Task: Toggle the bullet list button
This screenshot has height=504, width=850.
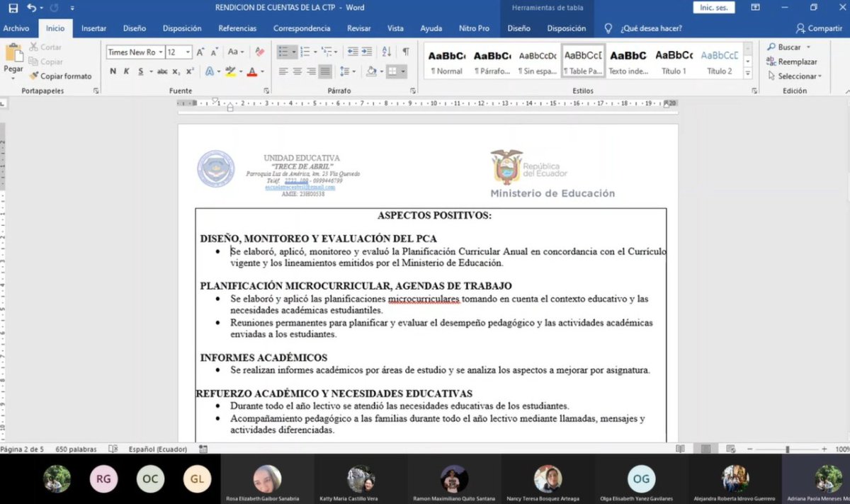Action: tap(283, 52)
